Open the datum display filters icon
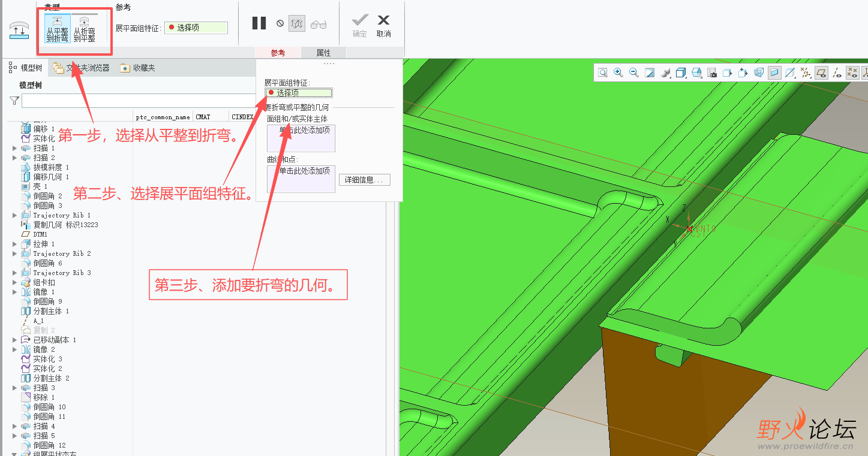The height and width of the screenshot is (456, 868). point(806,73)
